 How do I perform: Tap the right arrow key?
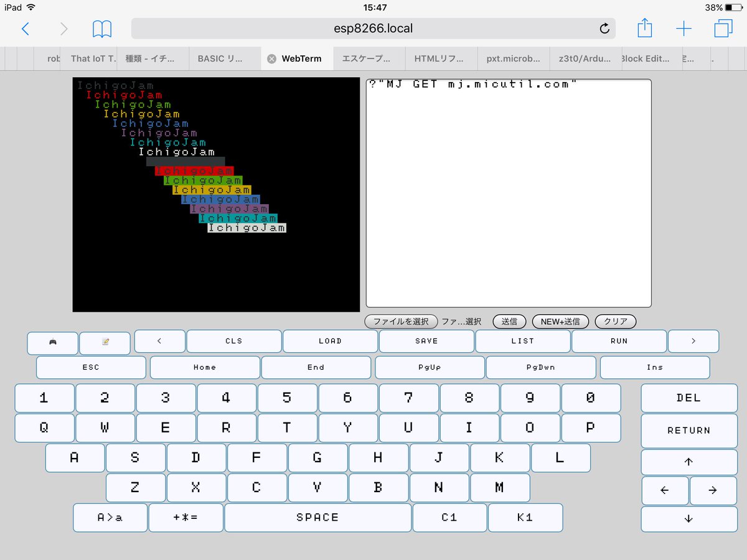coord(713,490)
